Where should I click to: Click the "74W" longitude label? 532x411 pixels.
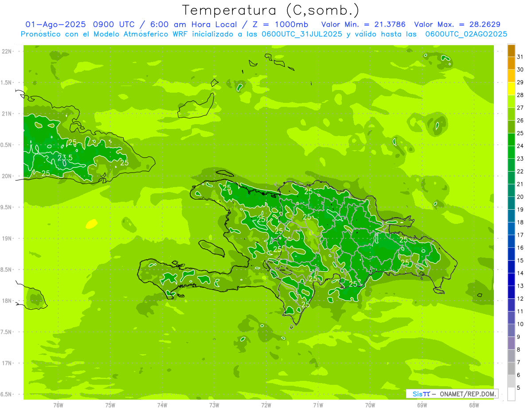tap(162, 405)
